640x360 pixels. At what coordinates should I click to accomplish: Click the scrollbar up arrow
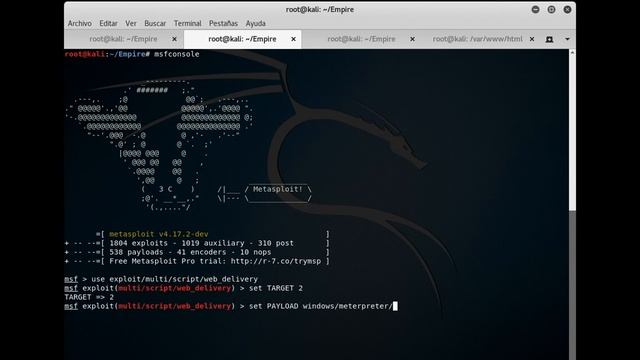572,53
